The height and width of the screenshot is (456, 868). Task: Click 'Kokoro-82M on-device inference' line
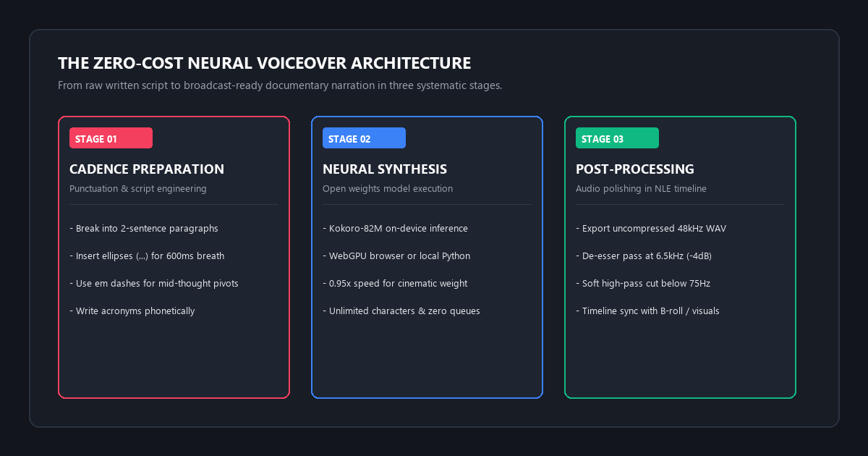(x=395, y=229)
